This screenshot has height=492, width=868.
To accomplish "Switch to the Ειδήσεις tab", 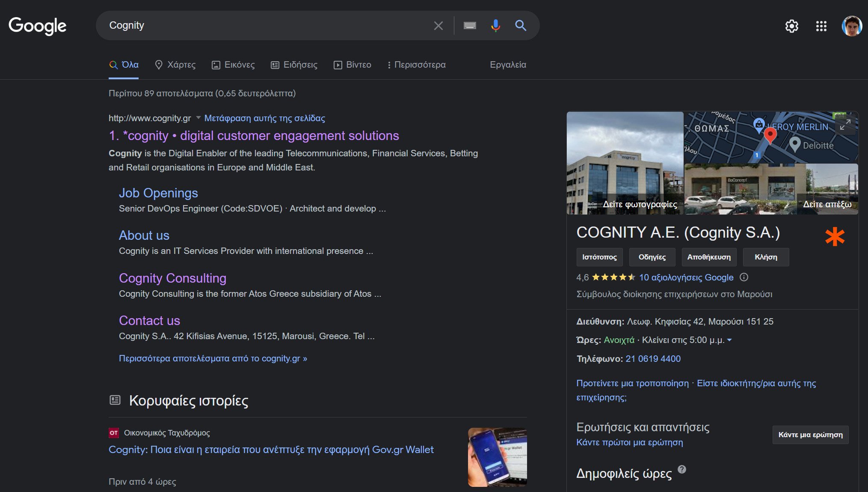I will (x=294, y=65).
